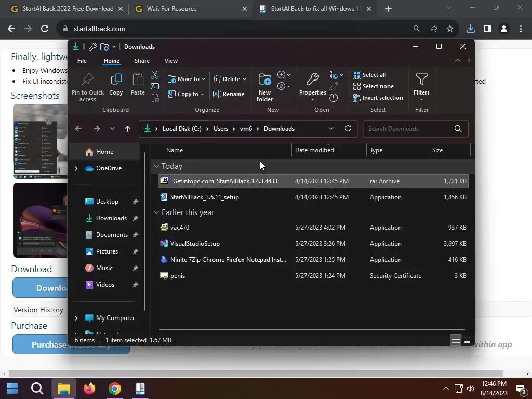This screenshot has width=532, height=399.
Task: Click Invert selection
Action: click(x=378, y=98)
